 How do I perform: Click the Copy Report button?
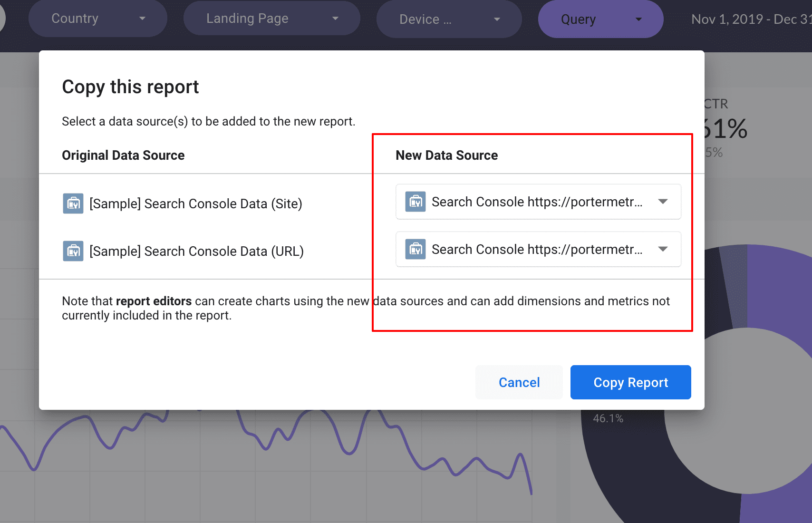[x=631, y=382]
